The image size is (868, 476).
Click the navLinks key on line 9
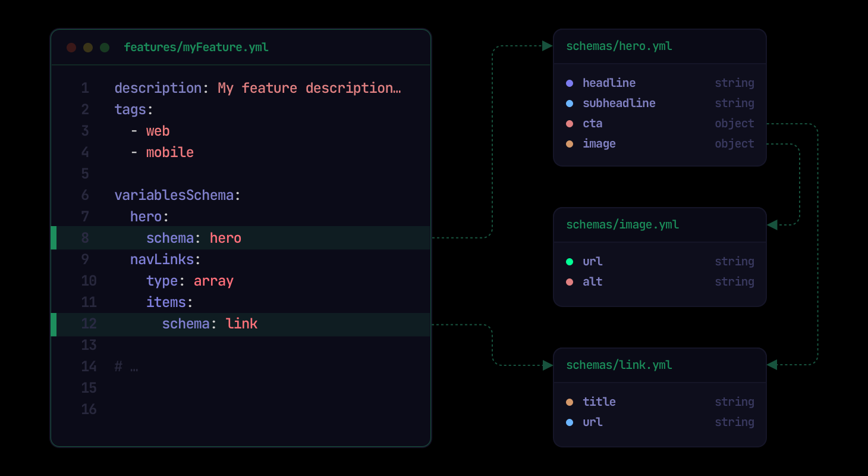click(162, 259)
